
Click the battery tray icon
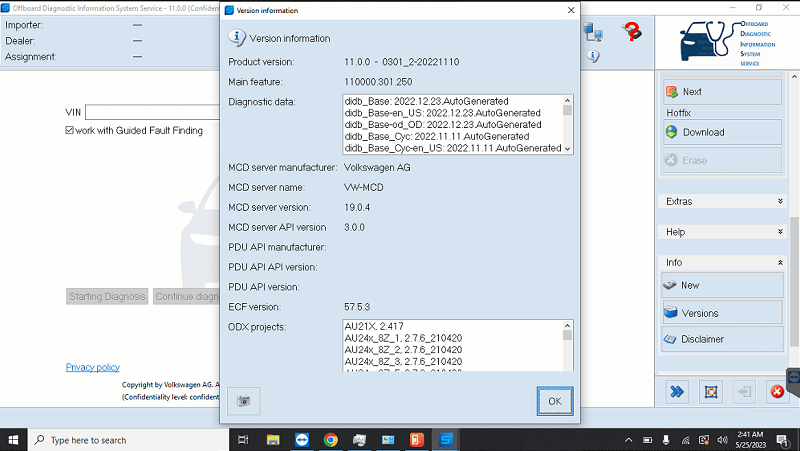pos(647,440)
